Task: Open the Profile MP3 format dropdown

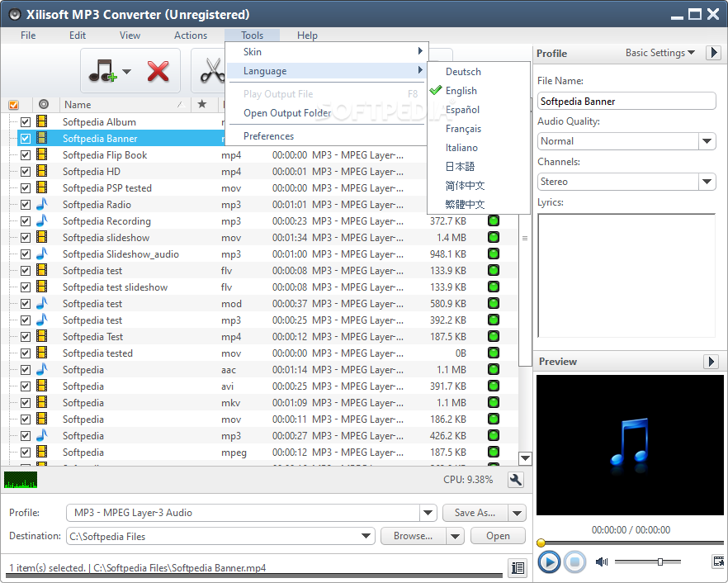Action: (x=428, y=513)
